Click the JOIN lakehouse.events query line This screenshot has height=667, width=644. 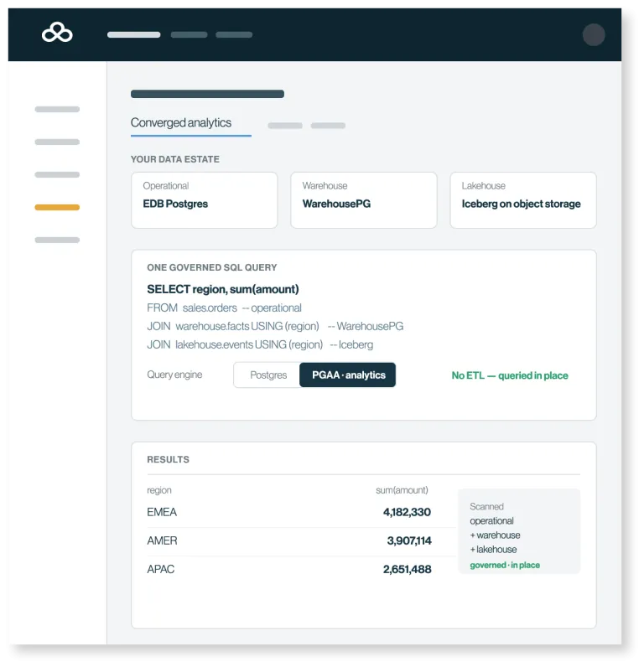tap(260, 344)
